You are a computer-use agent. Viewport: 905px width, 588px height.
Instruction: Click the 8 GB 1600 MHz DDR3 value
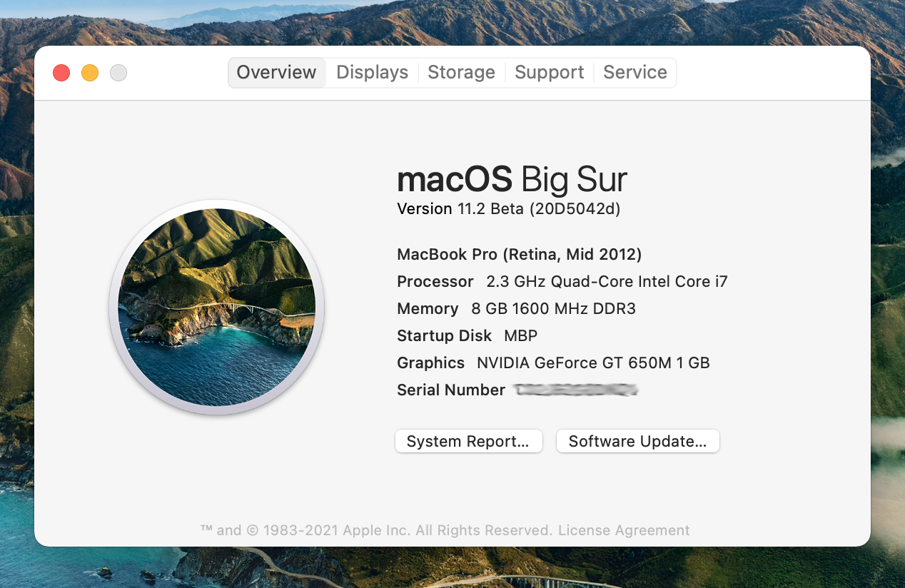(x=554, y=309)
